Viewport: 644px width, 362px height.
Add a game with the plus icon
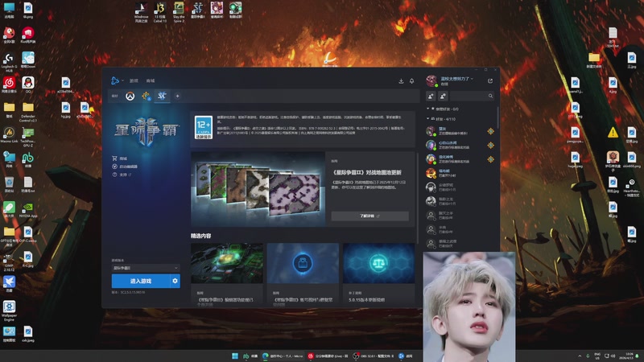click(x=177, y=96)
